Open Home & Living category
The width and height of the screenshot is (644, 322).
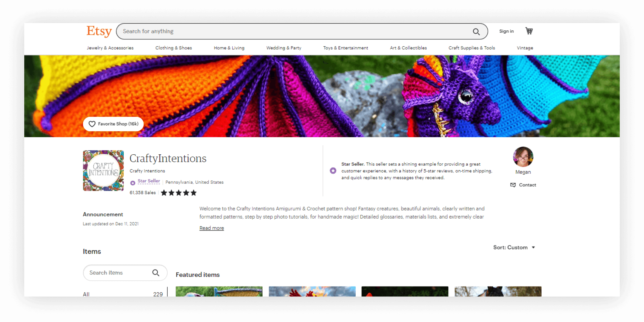coord(229,48)
